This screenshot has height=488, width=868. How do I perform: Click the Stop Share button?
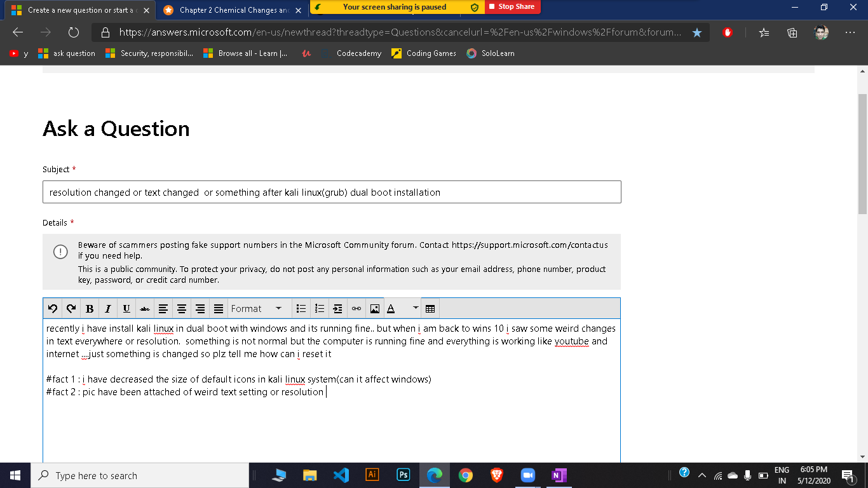tap(513, 6)
